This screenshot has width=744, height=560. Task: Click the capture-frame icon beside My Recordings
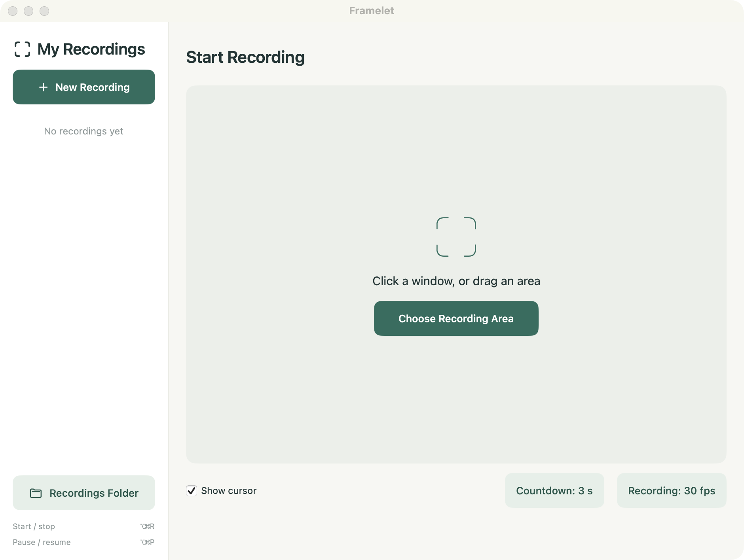[x=22, y=49]
